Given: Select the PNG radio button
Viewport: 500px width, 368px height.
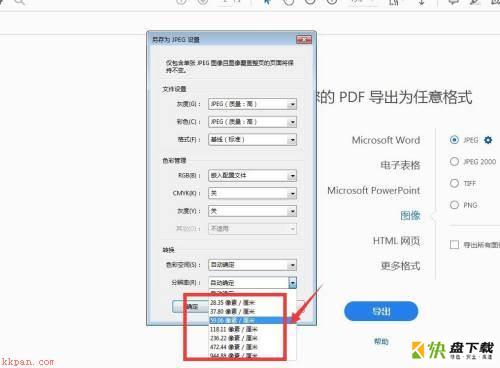Looking at the screenshot, I should pyautogui.click(x=454, y=205).
